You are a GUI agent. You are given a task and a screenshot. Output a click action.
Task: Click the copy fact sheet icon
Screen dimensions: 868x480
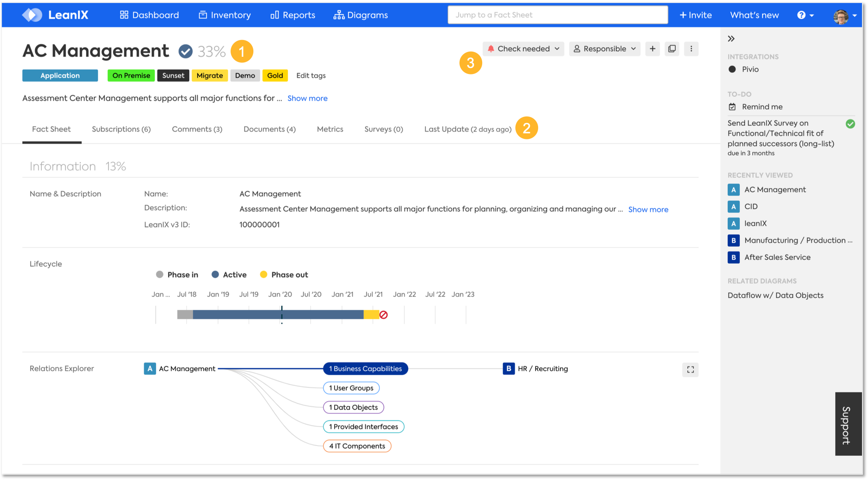(672, 49)
